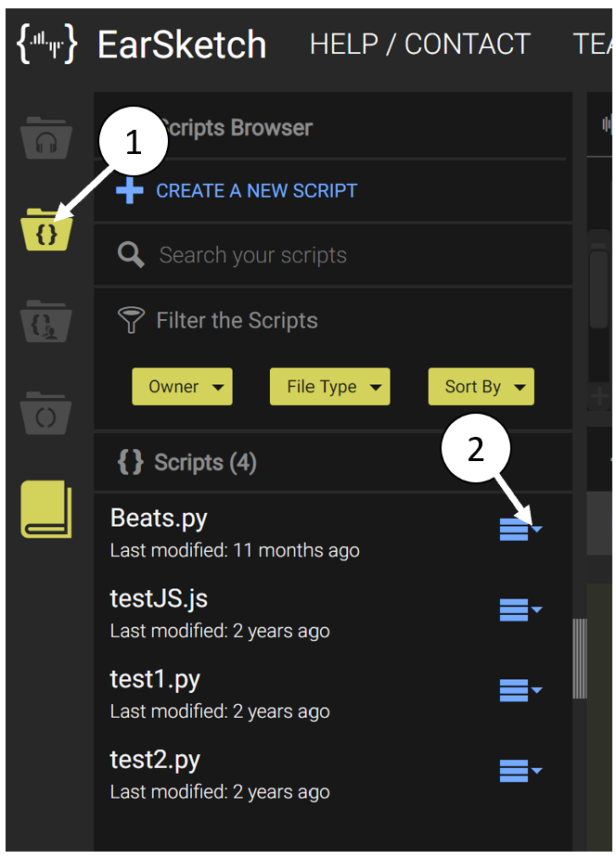Image resolution: width=616 pixels, height=859 pixels.
Task: Click CREATE A NEW SCRIPT link
Action: click(256, 191)
